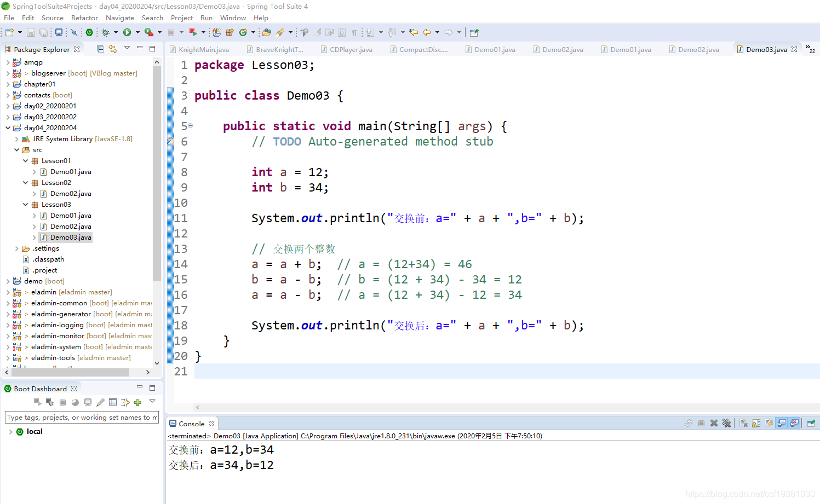The width and height of the screenshot is (820, 504).
Task: Open dropdown arrow beside Run button
Action: tap(137, 32)
